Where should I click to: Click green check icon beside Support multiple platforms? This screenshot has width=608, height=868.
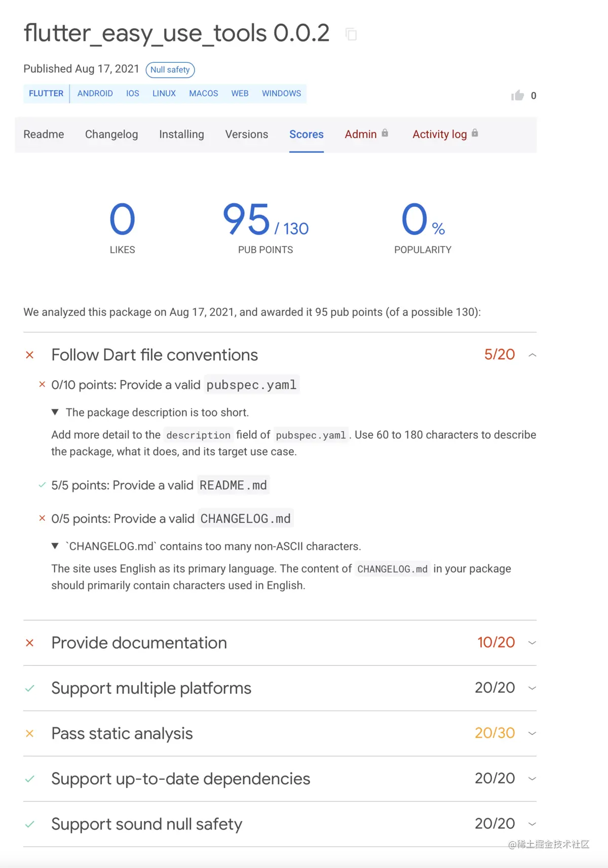pyautogui.click(x=30, y=688)
